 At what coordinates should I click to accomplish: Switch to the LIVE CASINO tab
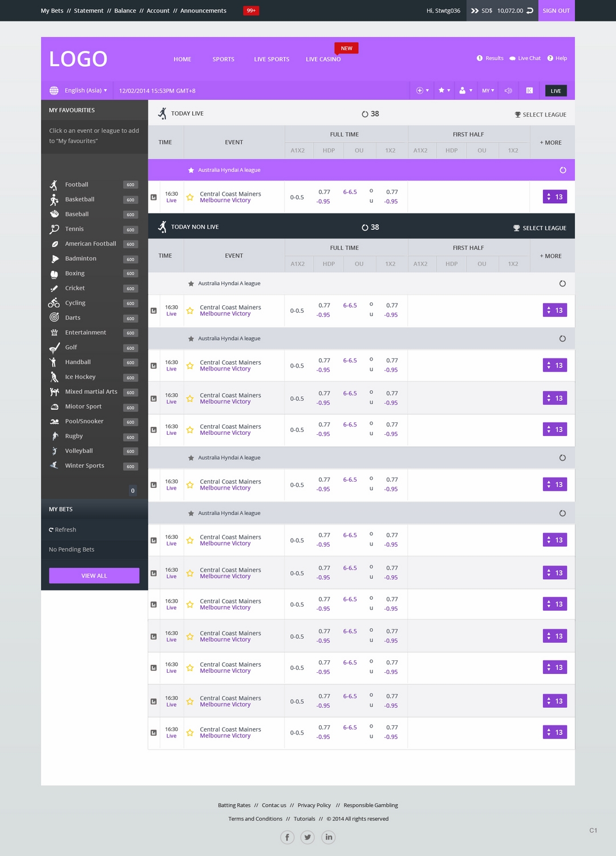point(323,59)
